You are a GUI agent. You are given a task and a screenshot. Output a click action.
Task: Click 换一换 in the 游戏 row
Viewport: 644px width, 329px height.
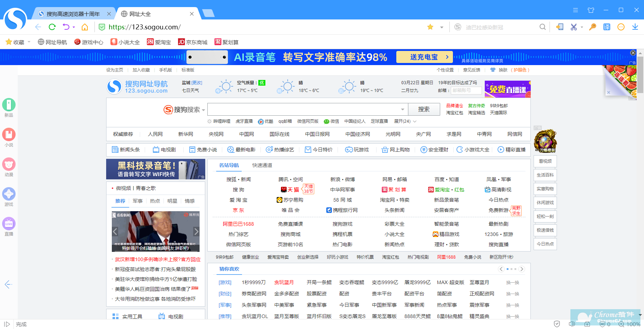[x=513, y=283]
